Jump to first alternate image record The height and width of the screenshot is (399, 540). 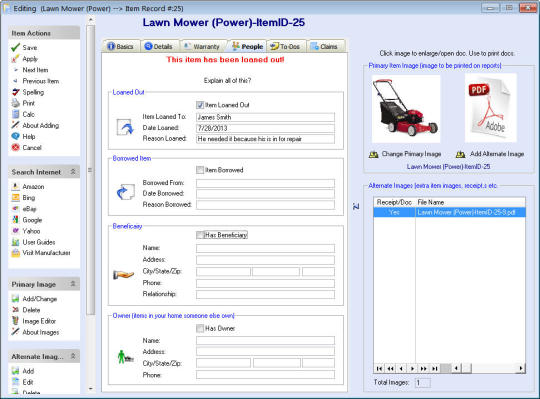point(379,368)
